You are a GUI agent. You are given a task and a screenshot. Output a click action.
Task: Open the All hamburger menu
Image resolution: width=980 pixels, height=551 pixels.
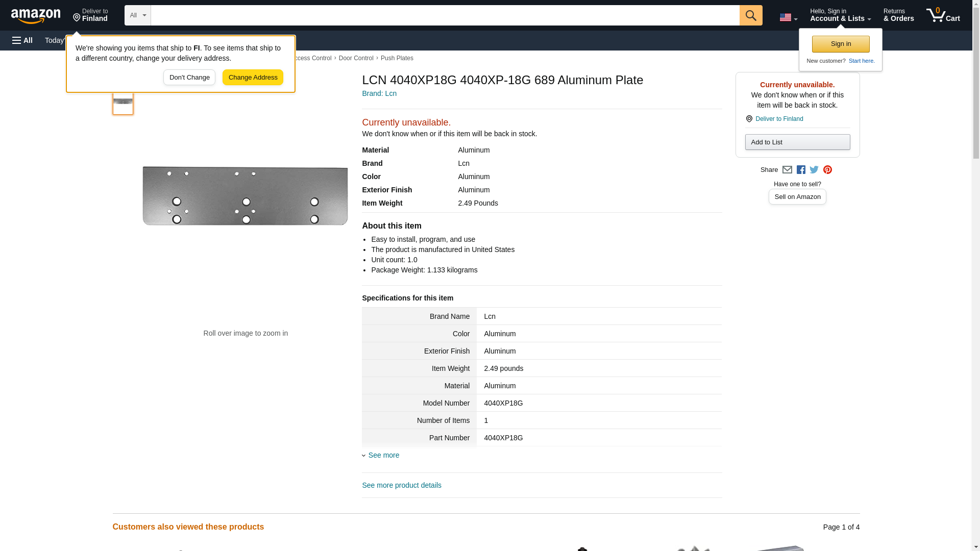tap(22, 40)
